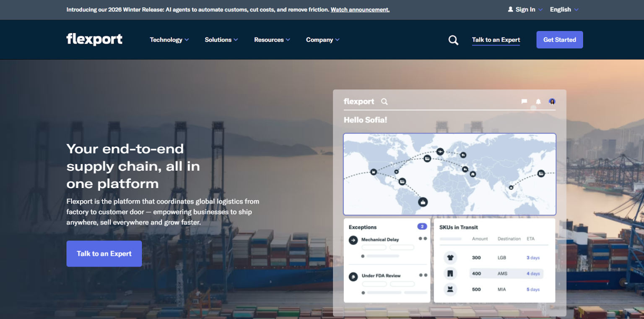The height and width of the screenshot is (319, 644).
Task: Open the Solutions dropdown
Action: [221, 40]
